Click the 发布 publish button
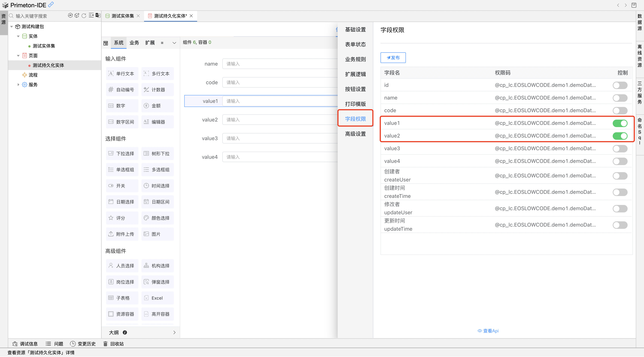Screen dimensions: 644x357 393,58
